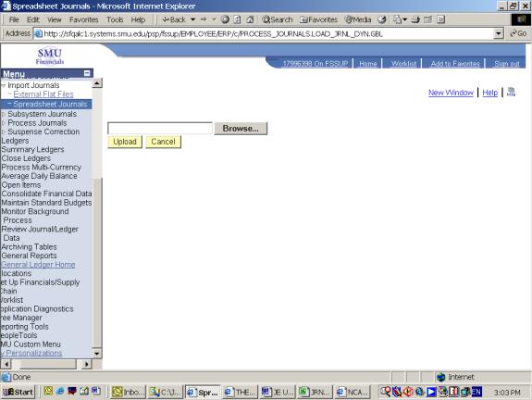
Task: Click the Stop icon in IE toolbar
Action: (x=225, y=19)
